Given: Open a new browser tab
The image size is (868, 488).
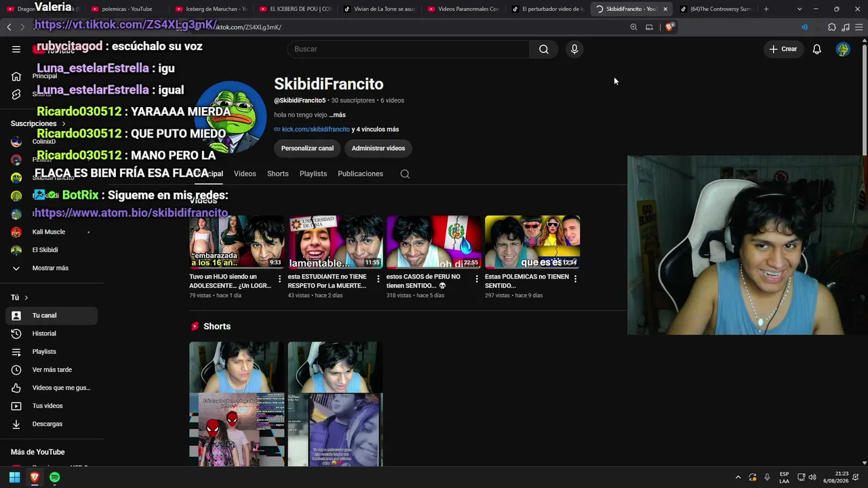Looking at the screenshot, I should pos(766,9).
